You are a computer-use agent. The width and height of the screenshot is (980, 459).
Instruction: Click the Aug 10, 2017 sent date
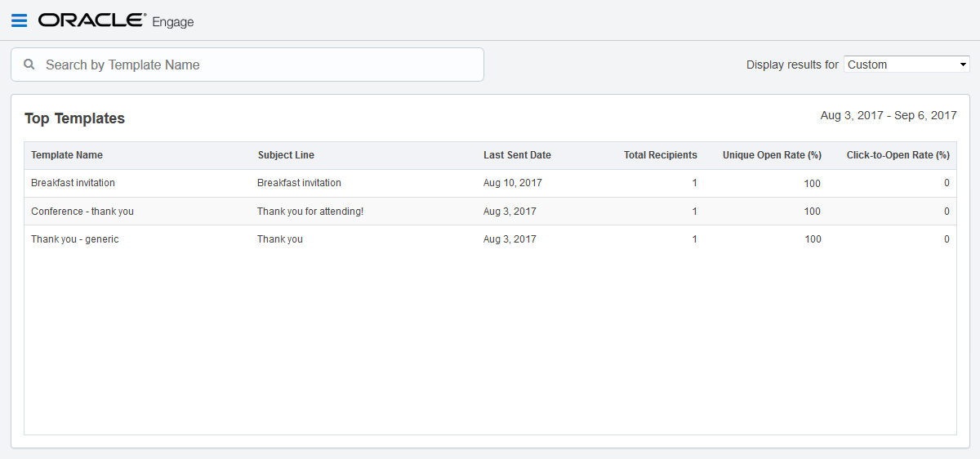coord(512,183)
